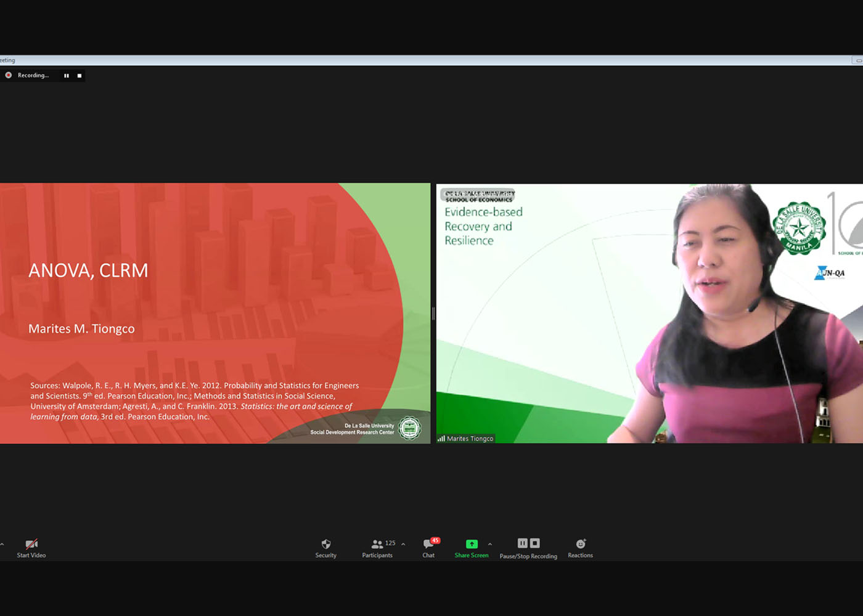
Task: Pause recording from the bottom toolbar
Action: [x=522, y=543]
